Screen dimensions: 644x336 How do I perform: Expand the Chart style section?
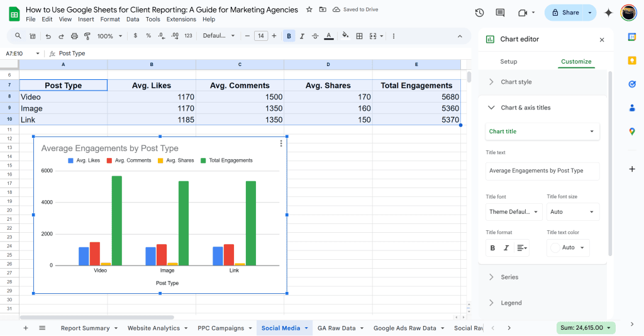[x=542, y=82]
